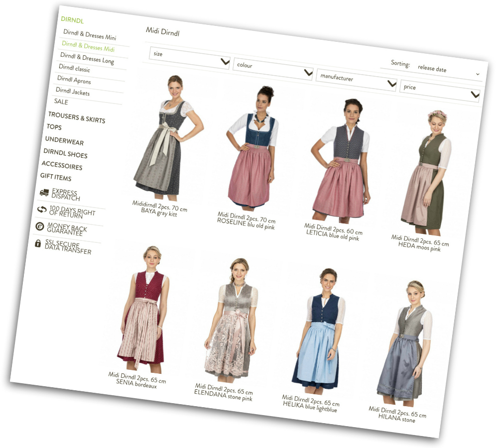
Task: Click 'ROSELINE blu old pink' product title
Action: click(246, 223)
